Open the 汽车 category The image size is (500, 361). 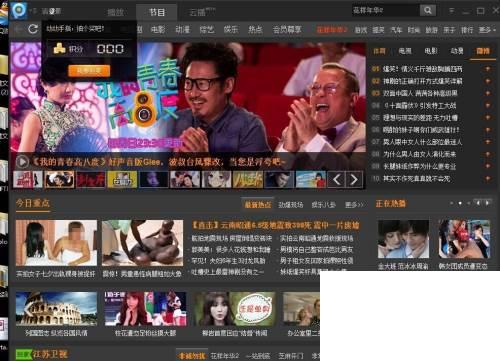(x=396, y=30)
